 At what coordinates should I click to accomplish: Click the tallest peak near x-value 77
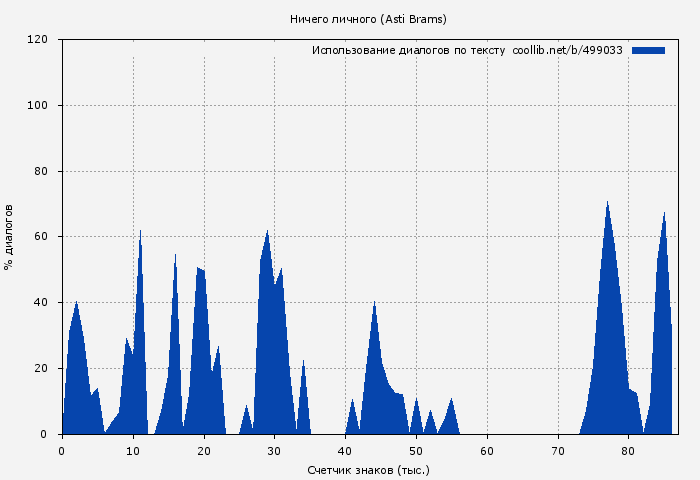(x=607, y=203)
